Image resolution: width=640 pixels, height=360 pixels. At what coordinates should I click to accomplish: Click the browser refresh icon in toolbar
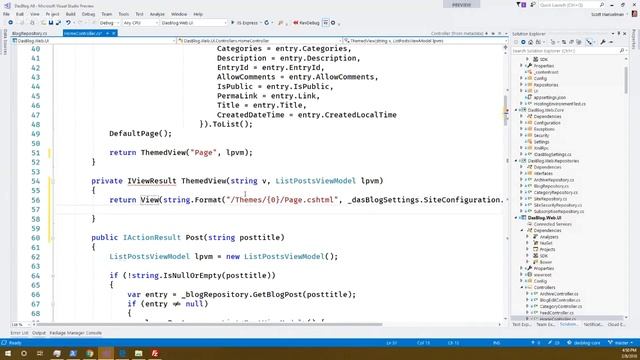(x=267, y=23)
